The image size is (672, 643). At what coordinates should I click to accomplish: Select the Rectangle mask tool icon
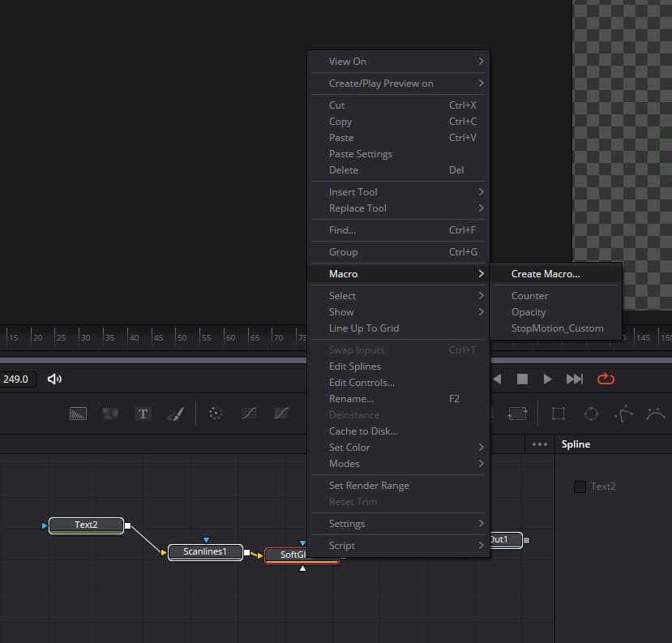(x=559, y=414)
